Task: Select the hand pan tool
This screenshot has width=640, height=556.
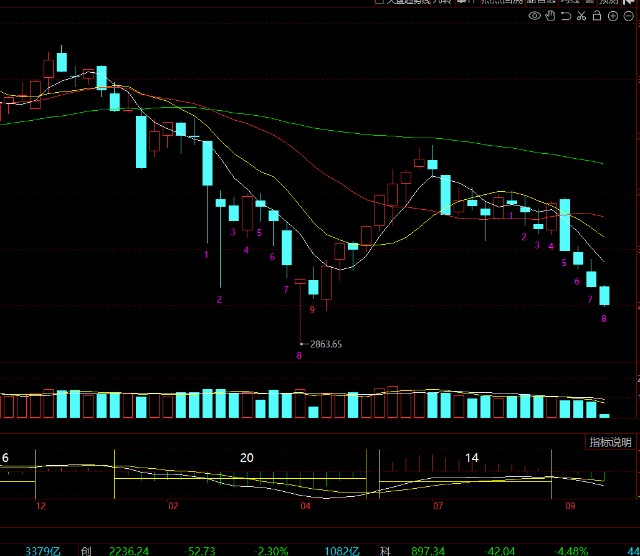Action: tap(550, 16)
